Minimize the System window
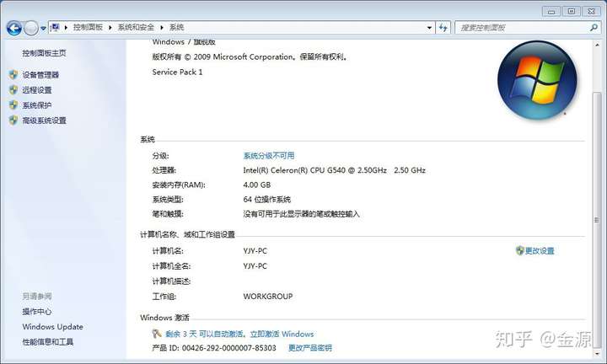This screenshot has height=364, width=607. [x=551, y=12]
